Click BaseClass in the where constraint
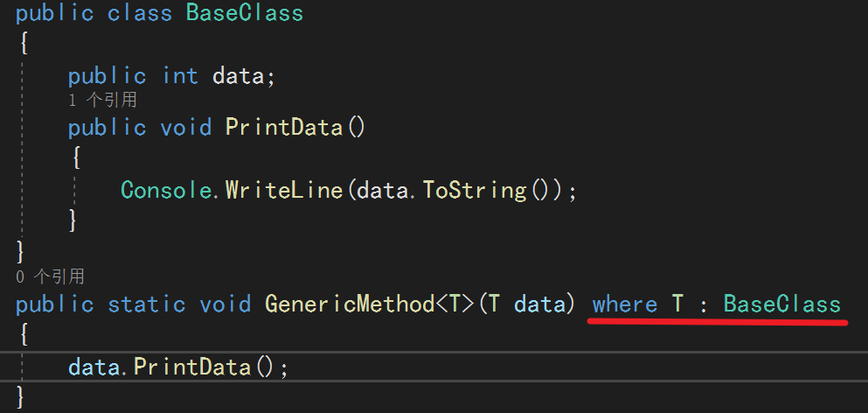Viewport: 868px width, 413px height. (x=781, y=304)
